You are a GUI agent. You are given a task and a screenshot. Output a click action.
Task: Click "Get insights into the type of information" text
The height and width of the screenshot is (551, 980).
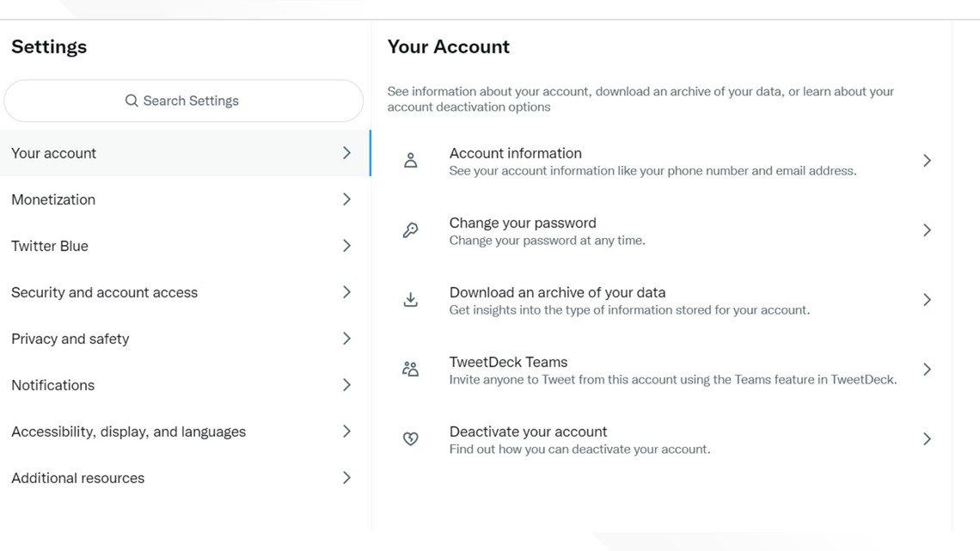pyautogui.click(x=629, y=309)
